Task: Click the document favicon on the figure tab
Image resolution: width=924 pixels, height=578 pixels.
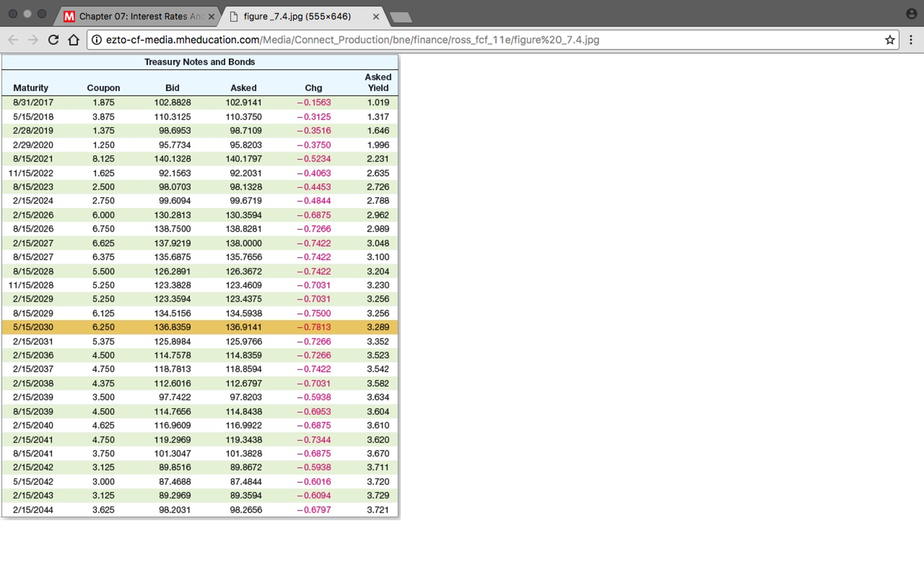Action: [234, 16]
